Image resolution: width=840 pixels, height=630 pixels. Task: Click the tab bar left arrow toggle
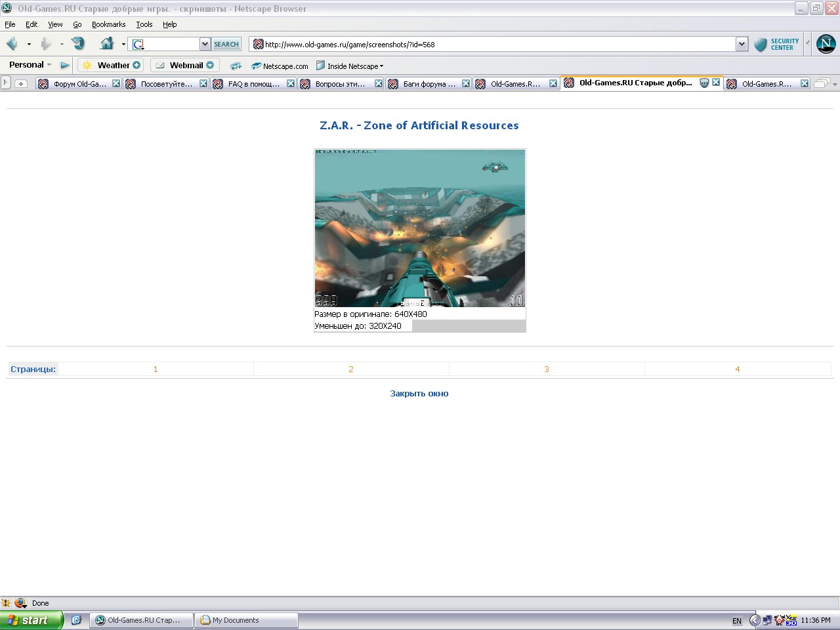[x=6, y=83]
